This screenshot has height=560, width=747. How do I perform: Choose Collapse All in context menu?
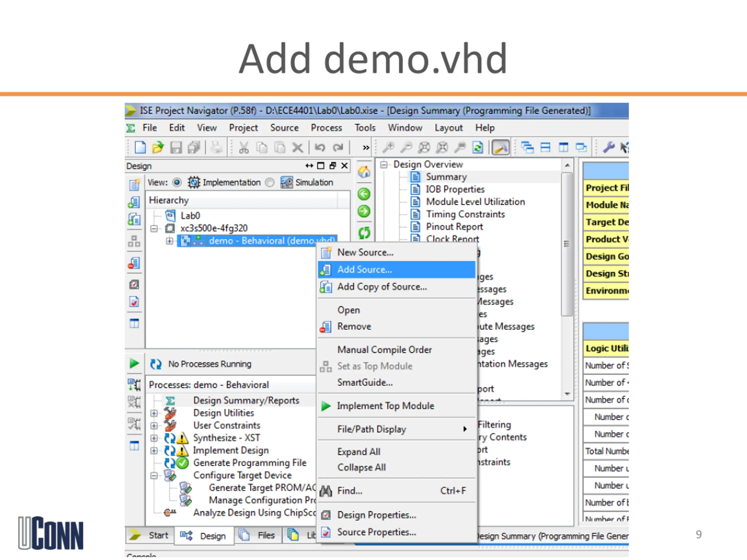click(397, 468)
